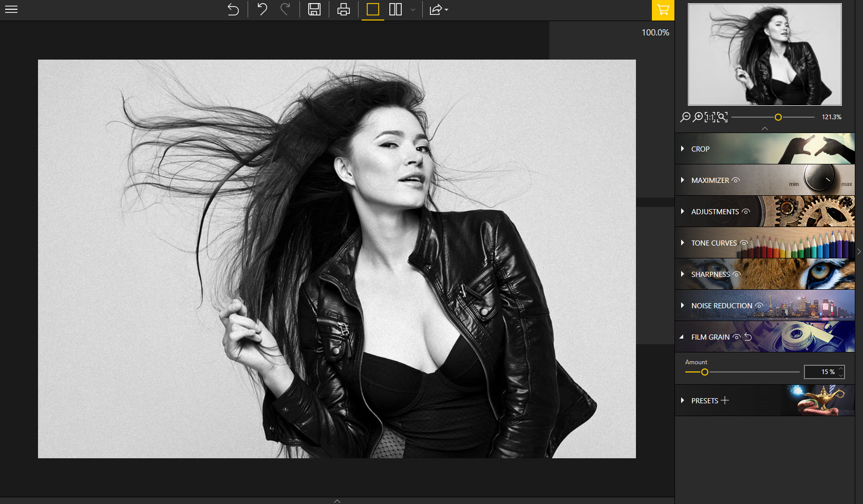Add a new preset with plus button
Image resolution: width=863 pixels, height=504 pixels.
pos(725,400)
